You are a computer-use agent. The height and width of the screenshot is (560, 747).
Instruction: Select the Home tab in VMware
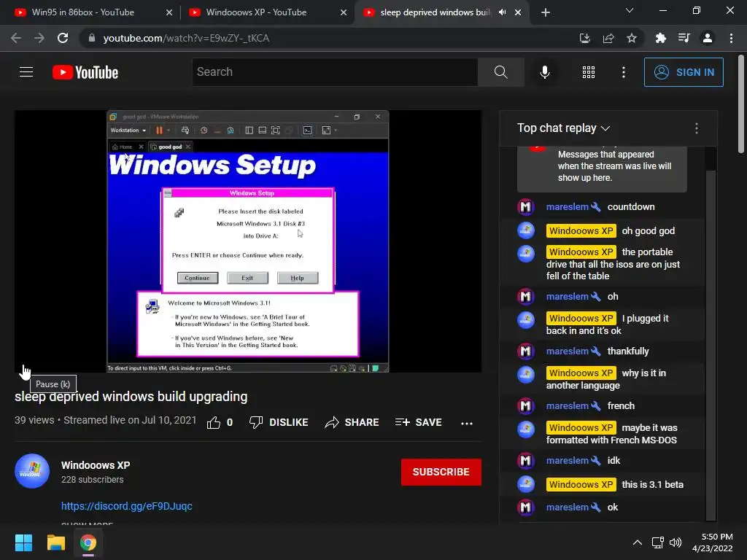click(125, 147)
